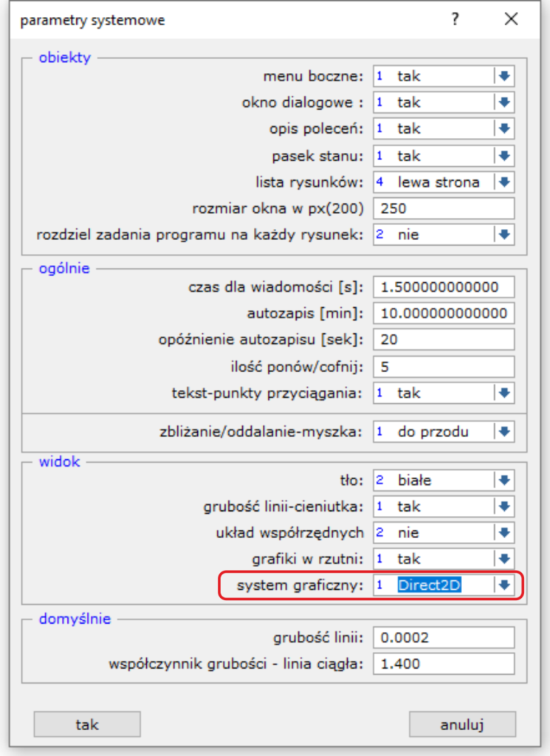
Task: Expand the 'okno dialogowe' dropdown
Action: pos(504,103)
